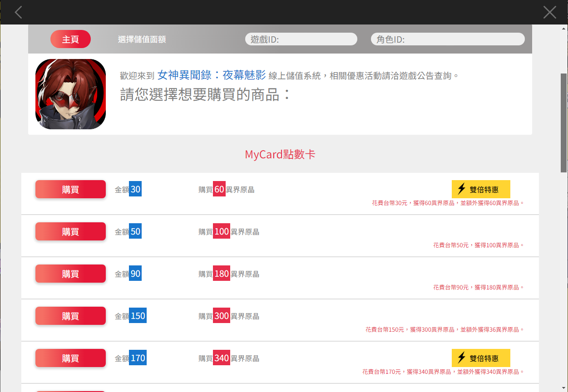Buy the 90 amount package
Image resolution: width=568 pixels, height=392 pixels.
[x=70, y=274]
